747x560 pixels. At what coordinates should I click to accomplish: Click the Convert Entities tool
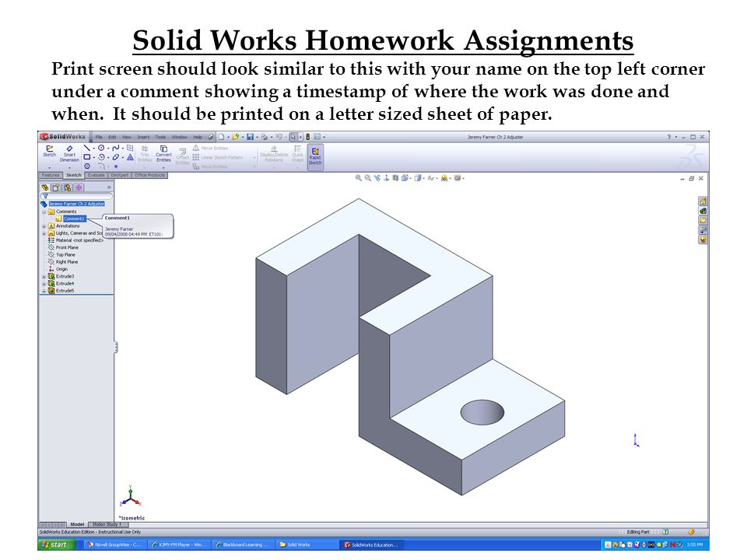point(163,153)
